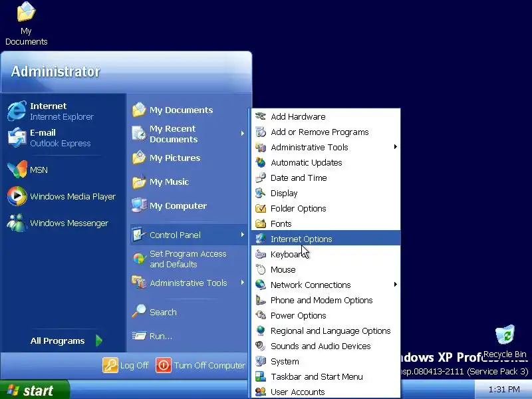Image resolution: width=532 pixels, height=399 pixels.
Task: Launch Outlook Express E-mail icon
Action: click(17, 138)
